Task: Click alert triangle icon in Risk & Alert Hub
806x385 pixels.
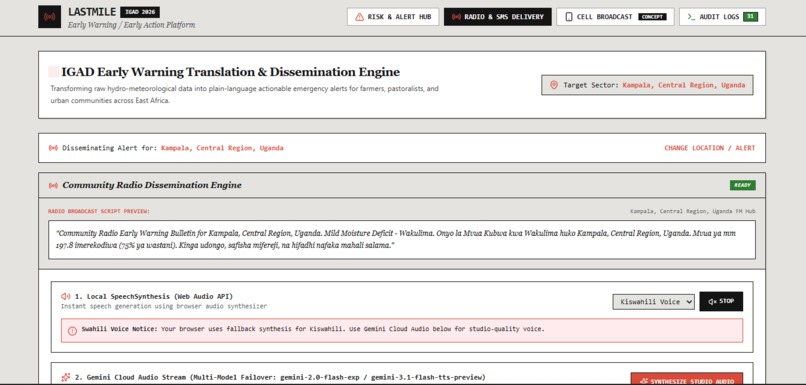Action: click(359, 17)
